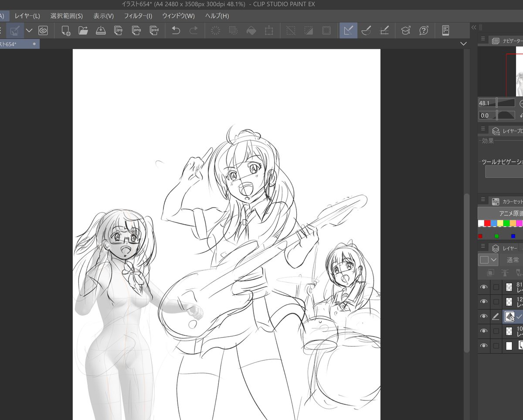
Task: Fill with the paint bucket toolbar icon
Action: (251, 31)
